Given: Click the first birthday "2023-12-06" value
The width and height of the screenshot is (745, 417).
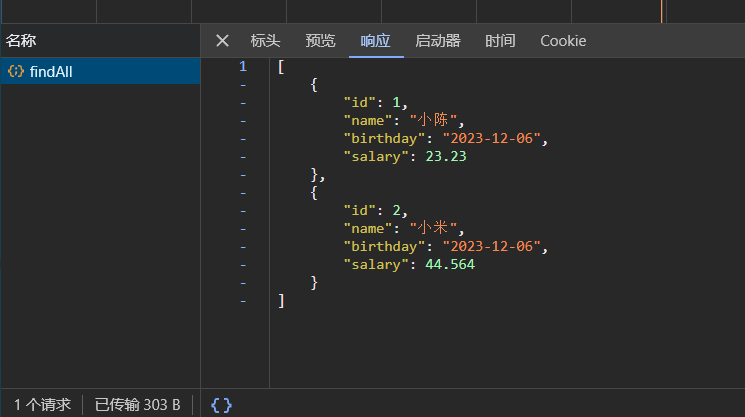Looking at the screenshot, I should (492, 138).
